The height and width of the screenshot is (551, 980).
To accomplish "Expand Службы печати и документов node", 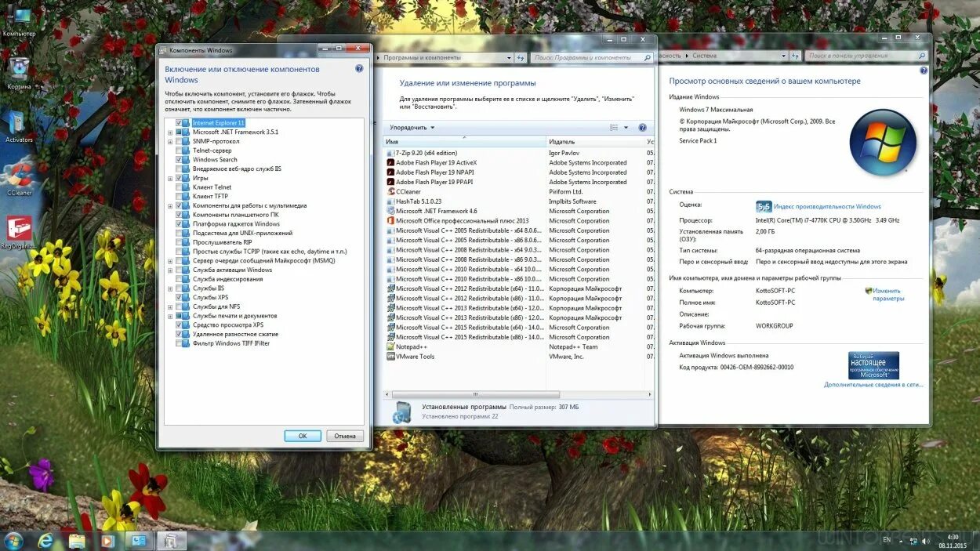I will (170, 316).
